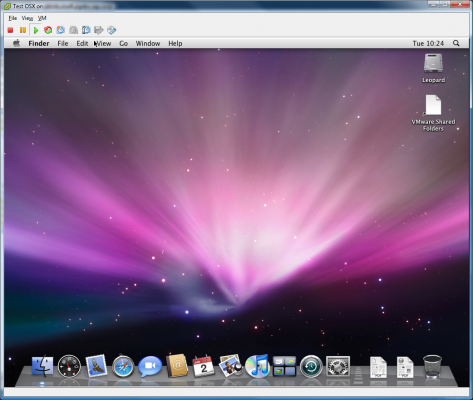This screenshot has width=473, height=400.
Task: Click the greyed Revert to snapshot icon
Action: (x=73, y=30)
